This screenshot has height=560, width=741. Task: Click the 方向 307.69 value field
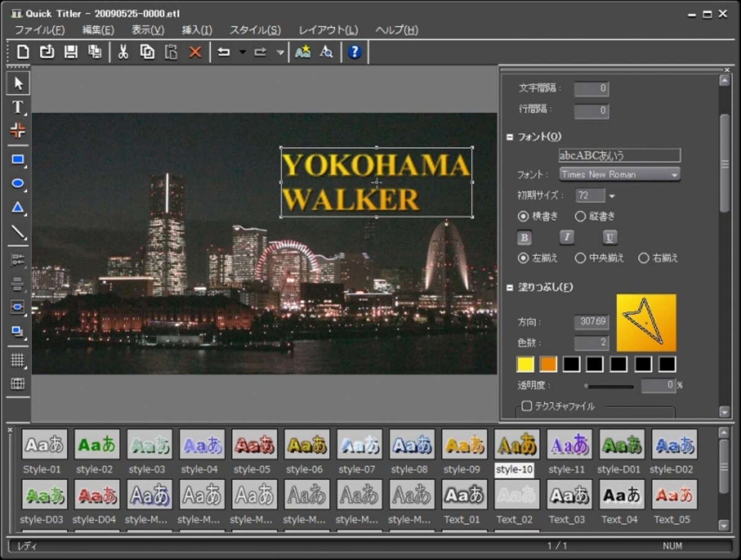click(x=592, y=322)
